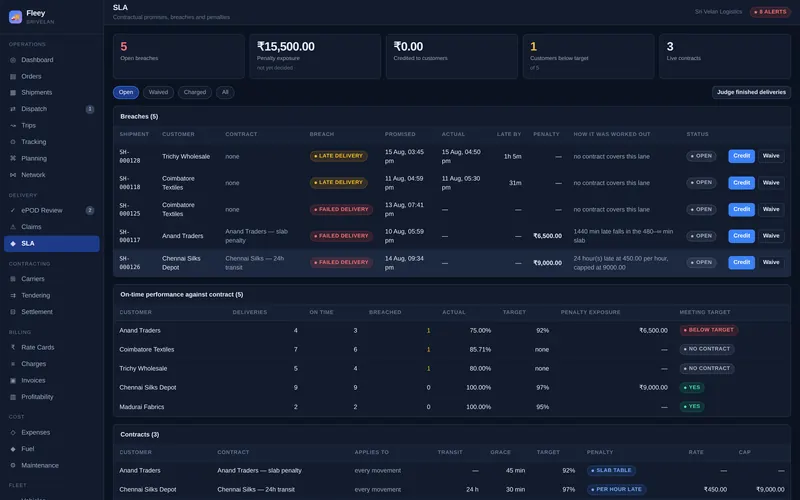Open the Network icon in sidebar
Viewport: 800px width, 500px height.
[13, 174]
